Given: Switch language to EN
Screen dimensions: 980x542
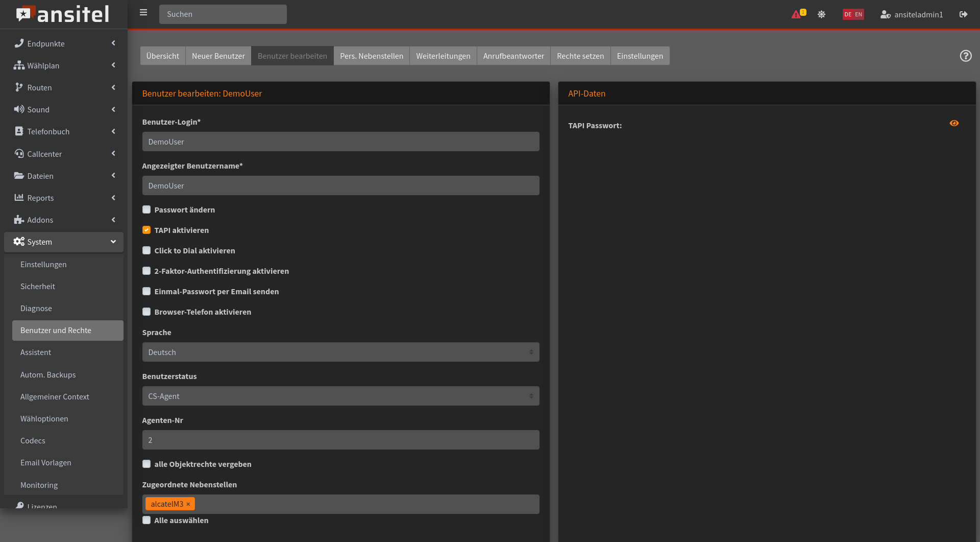Looking at the screenshot, I should tap(859, 14).
